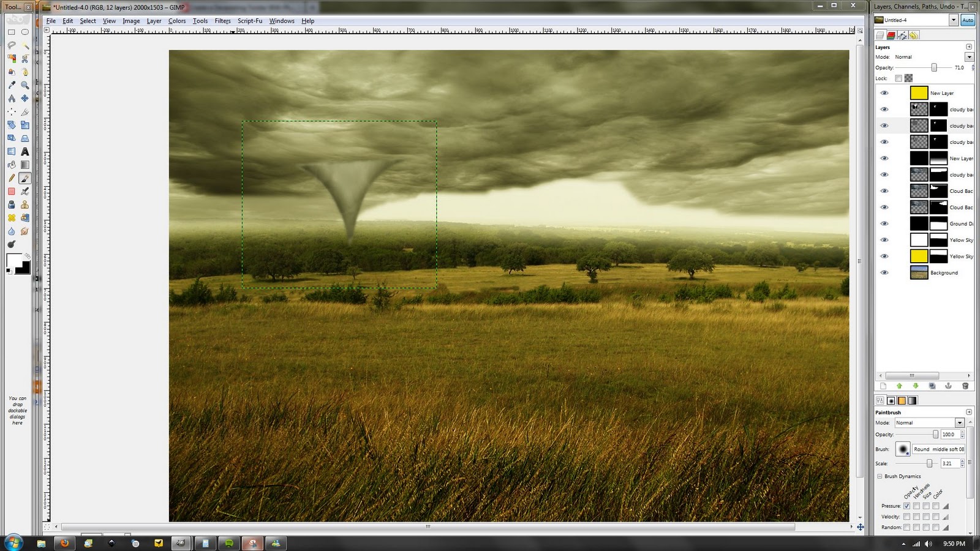
Task: Delete the selected layer using the trash button
Action: click(x=965, y=386)
